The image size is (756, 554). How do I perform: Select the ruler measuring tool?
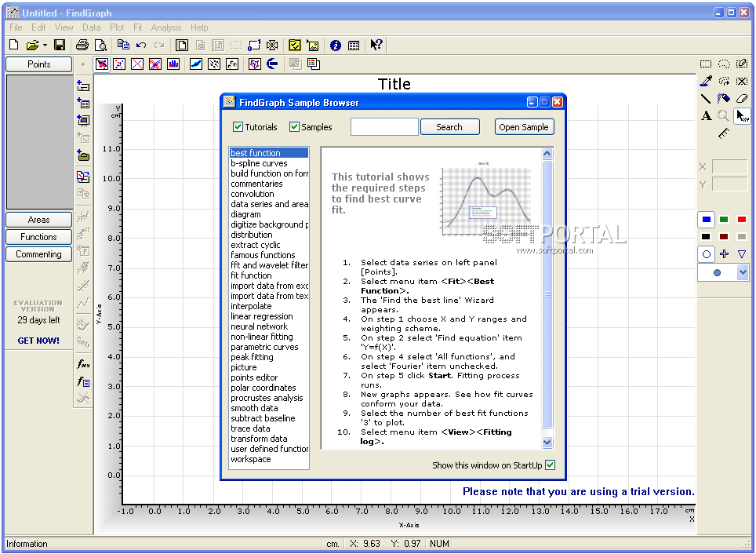(x=724, y=133)
